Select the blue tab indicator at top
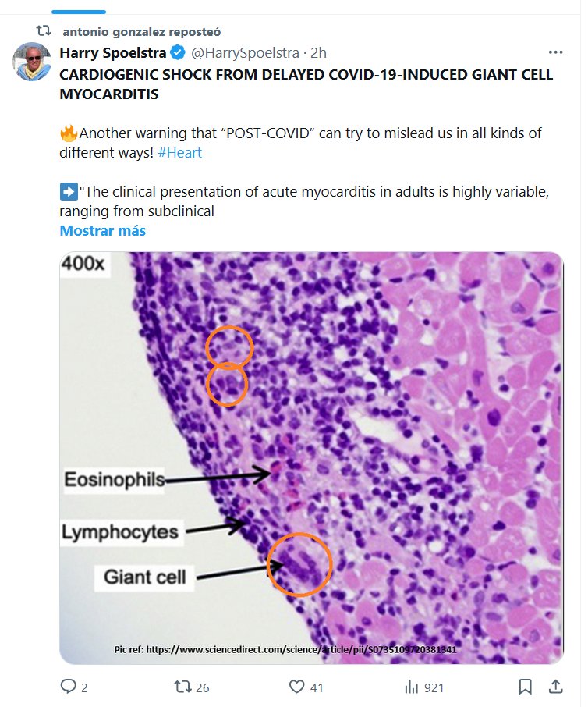 80,12
